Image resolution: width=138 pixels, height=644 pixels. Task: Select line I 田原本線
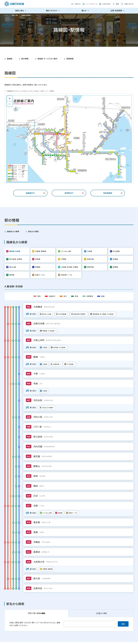tap(95, 259)
